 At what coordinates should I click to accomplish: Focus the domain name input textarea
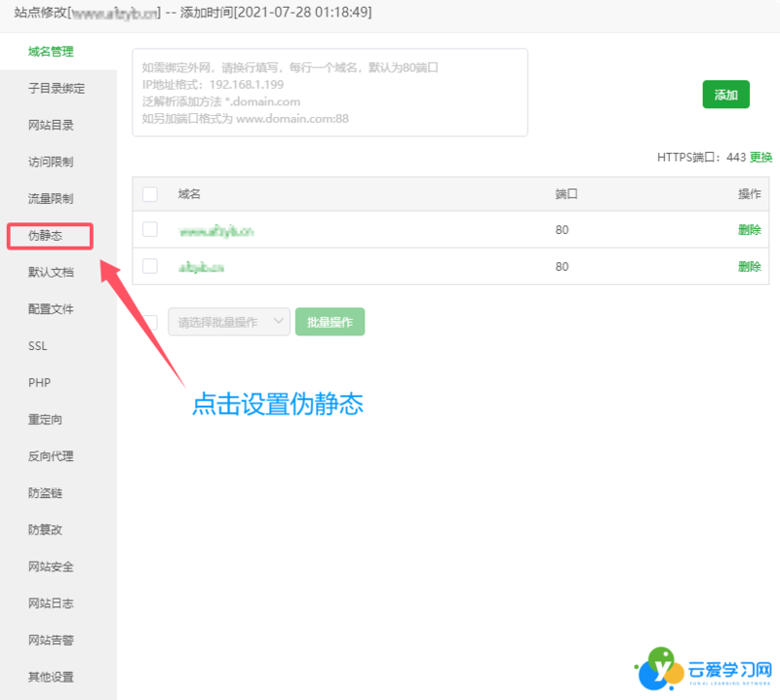pyautogui.click(x=330, y=93)
